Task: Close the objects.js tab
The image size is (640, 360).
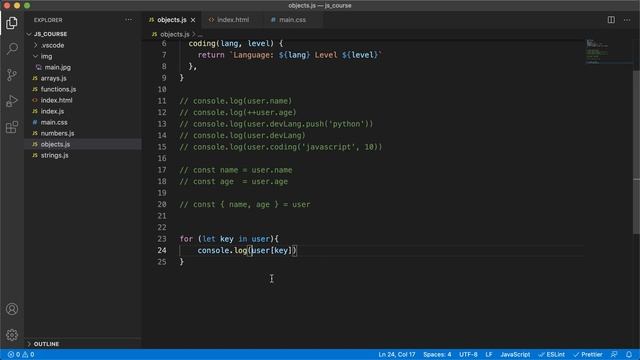Action: (193, 20)
